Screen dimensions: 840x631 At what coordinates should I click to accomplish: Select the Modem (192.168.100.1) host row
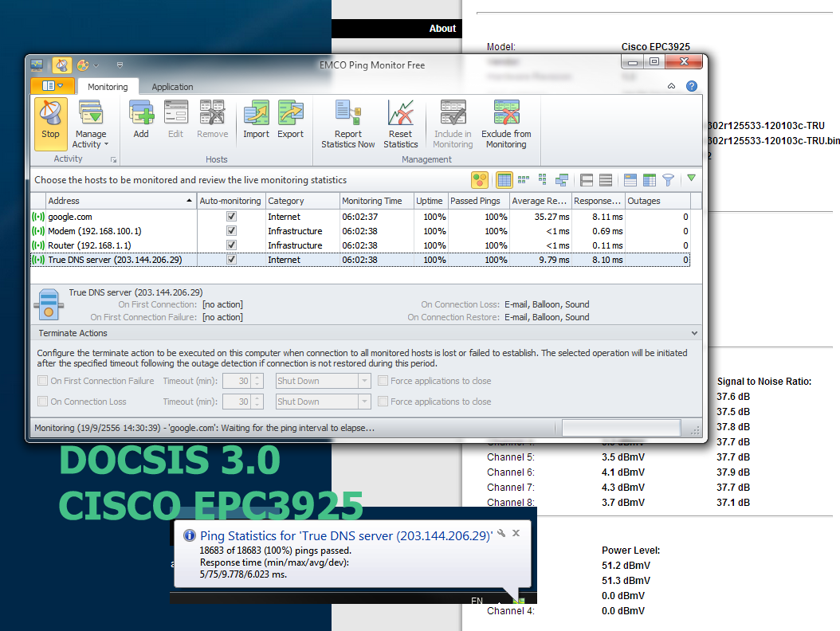coord(360,231)
